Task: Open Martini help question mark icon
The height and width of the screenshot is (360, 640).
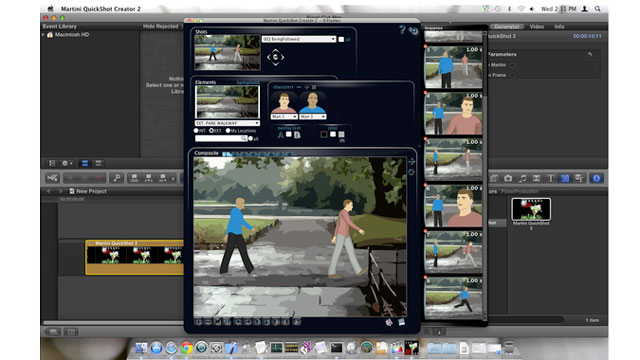Action: pyautogui.click(x=402, y=29)
